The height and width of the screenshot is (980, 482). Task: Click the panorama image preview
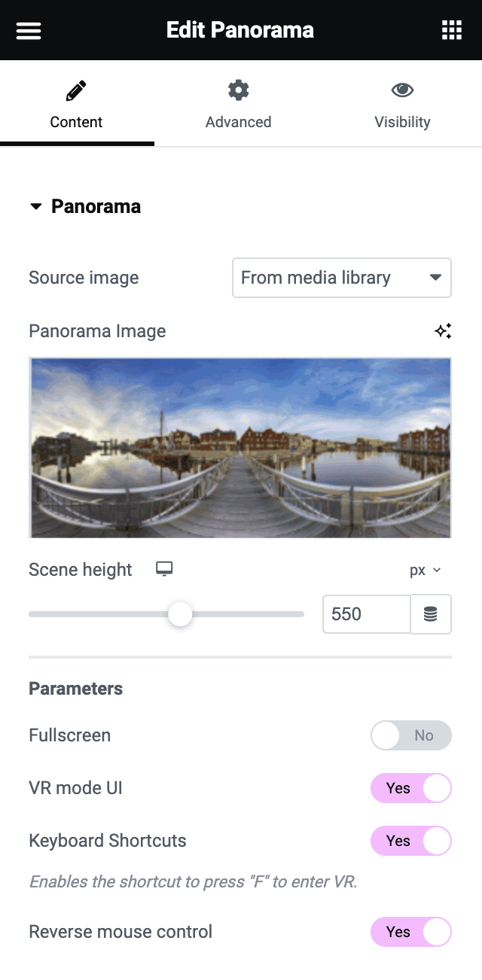point(240,448)
